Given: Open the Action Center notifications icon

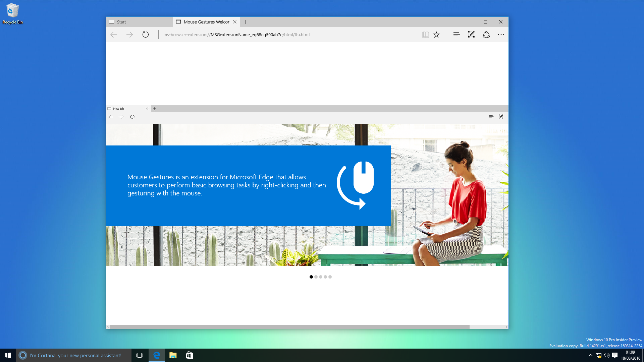Looking at the screenshot, I should [615, 355].
